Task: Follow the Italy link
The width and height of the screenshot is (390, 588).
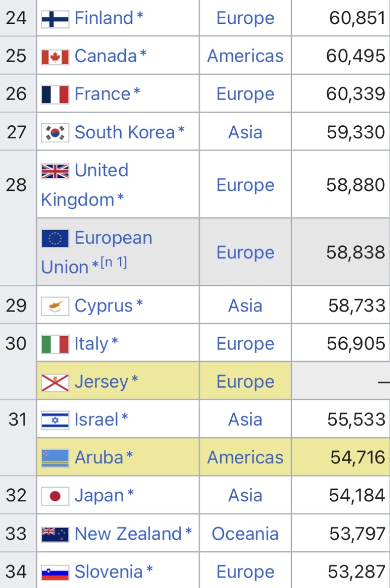Action: [91, 344]
